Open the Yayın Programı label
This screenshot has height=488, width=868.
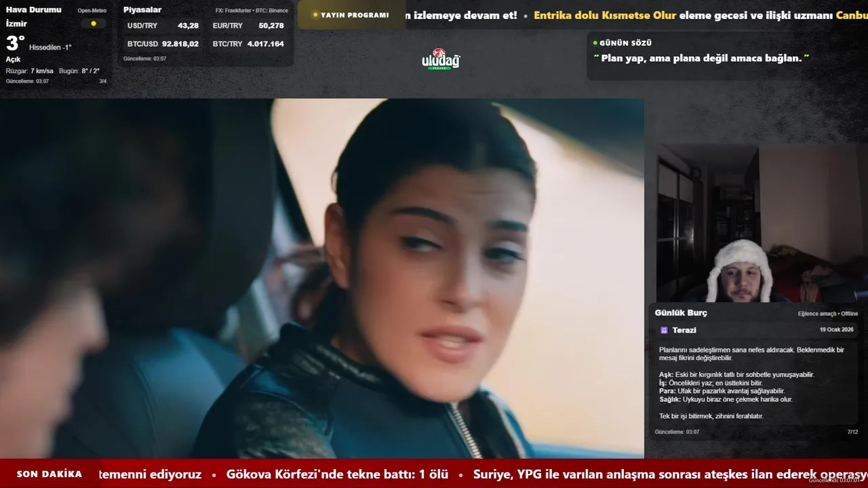click(355, 15)
